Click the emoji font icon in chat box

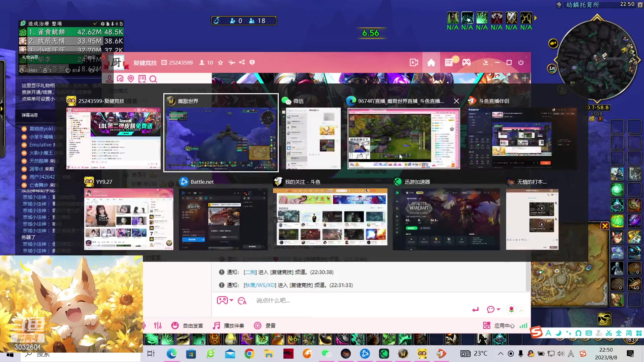click(x=242, y=301)
